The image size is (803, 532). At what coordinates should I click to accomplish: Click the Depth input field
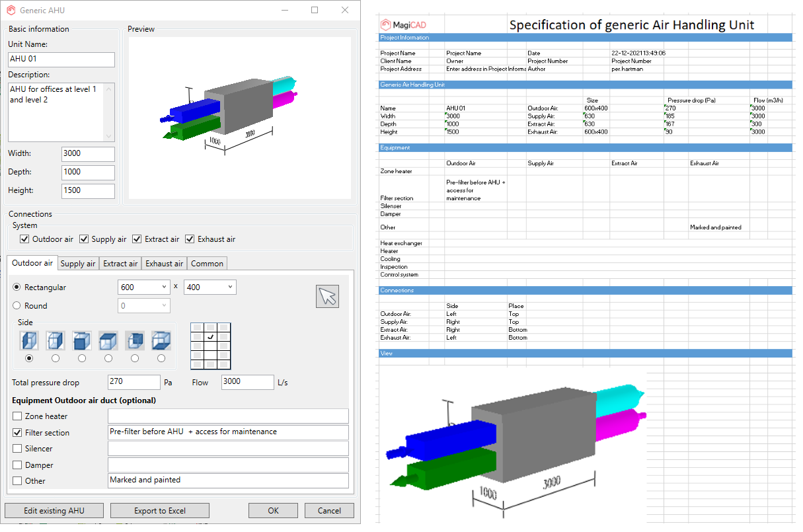point(88,172)
